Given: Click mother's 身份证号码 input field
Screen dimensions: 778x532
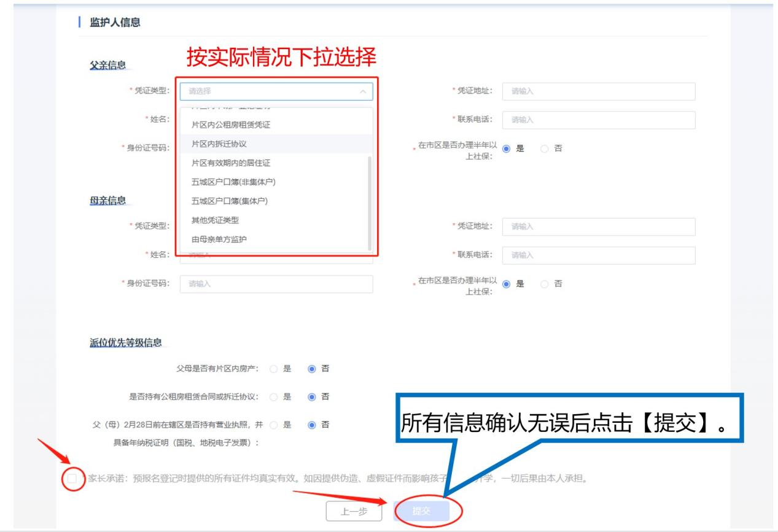Looking at the screenshot, I should click(x=276, y=284).
